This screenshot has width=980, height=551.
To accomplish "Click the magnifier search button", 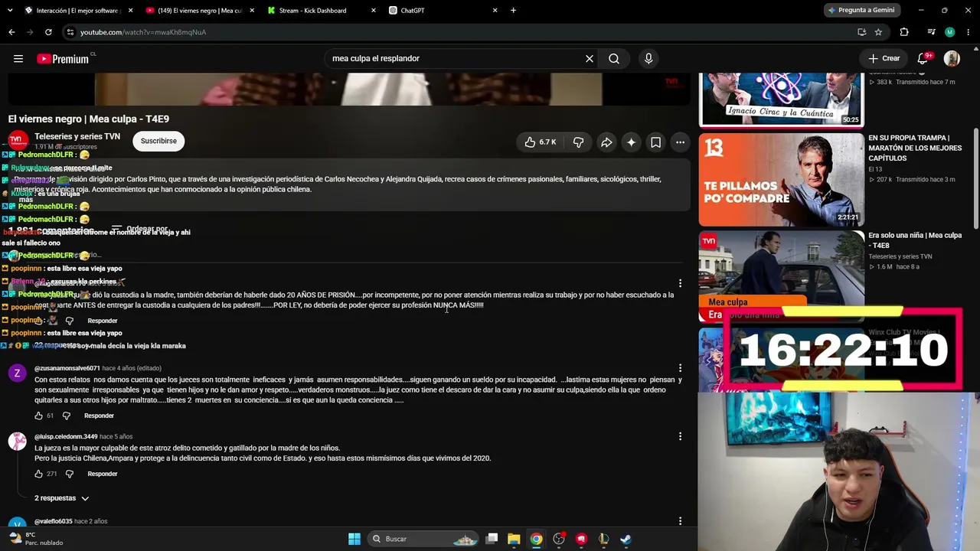I will 614,58.
